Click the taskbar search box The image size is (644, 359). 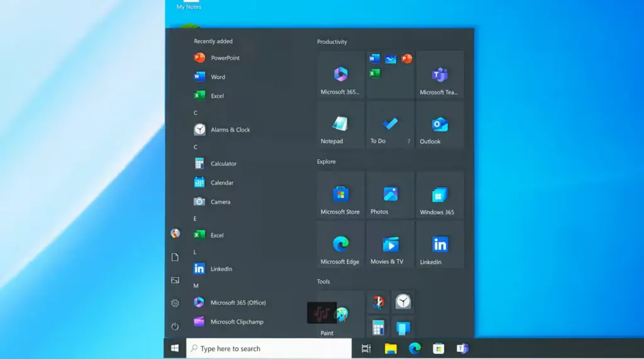coord(269,348)
